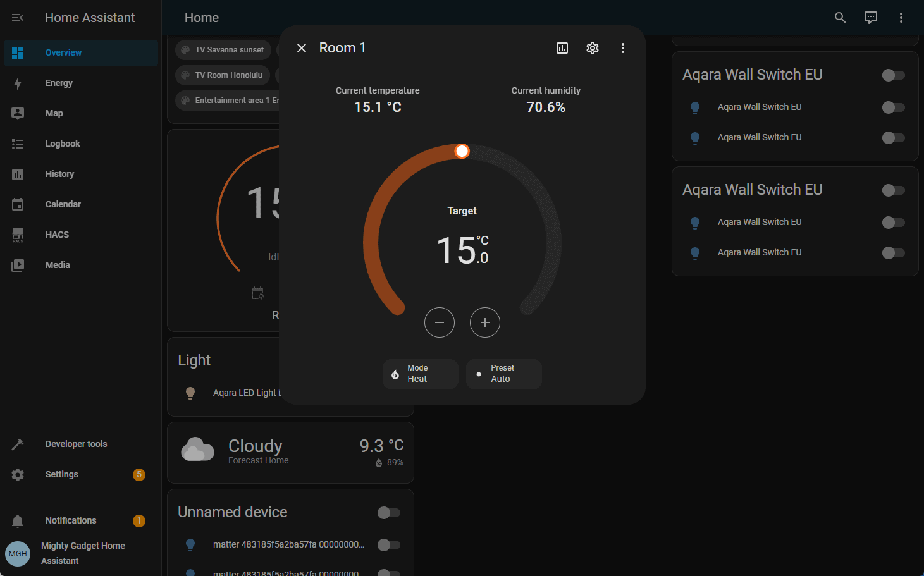Close the Room 1 dialog

[302, 48]
